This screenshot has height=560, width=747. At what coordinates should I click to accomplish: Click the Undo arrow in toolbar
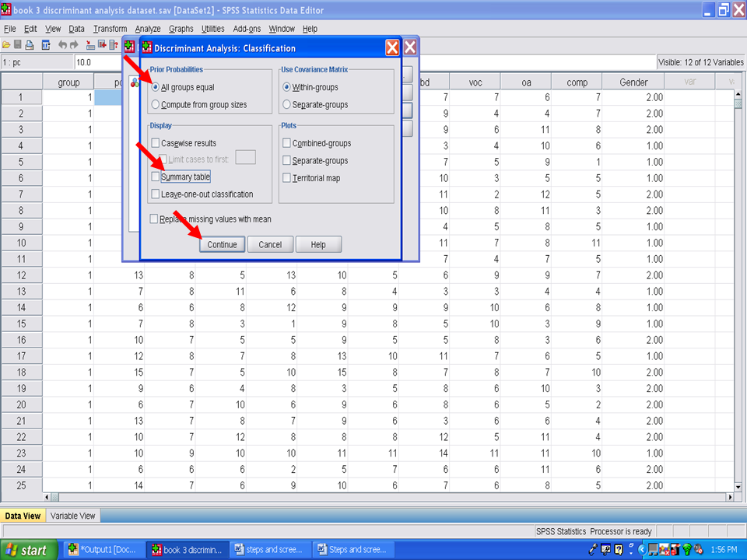(62, 45)
